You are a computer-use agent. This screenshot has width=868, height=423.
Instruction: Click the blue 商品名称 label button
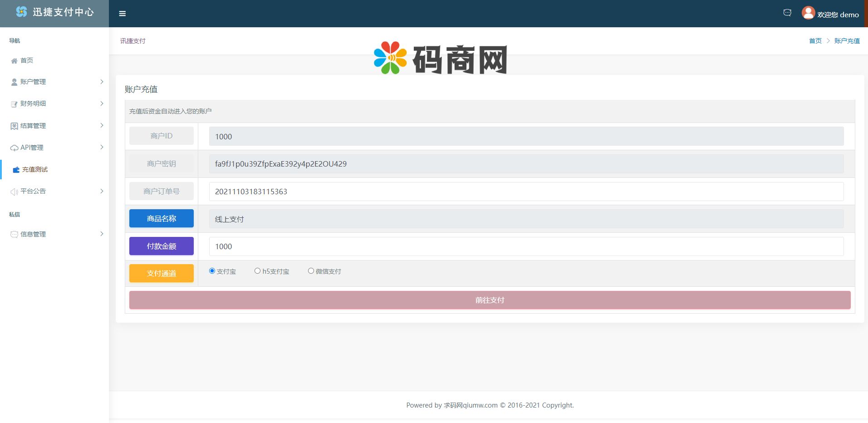click(161, 218)
